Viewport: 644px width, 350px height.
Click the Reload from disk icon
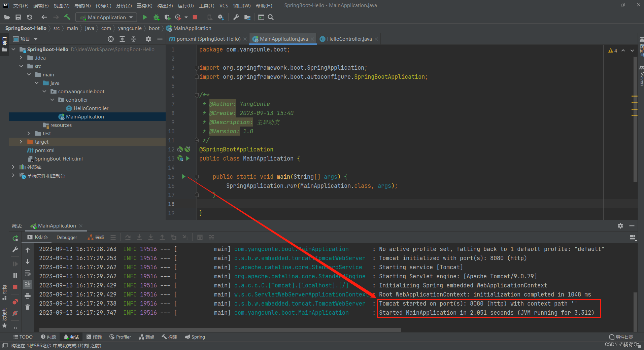30,17
